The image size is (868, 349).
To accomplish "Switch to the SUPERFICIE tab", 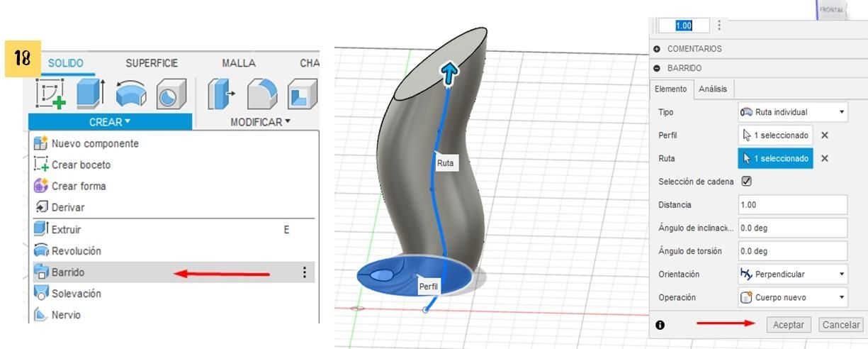I will [x=152, y=64].
